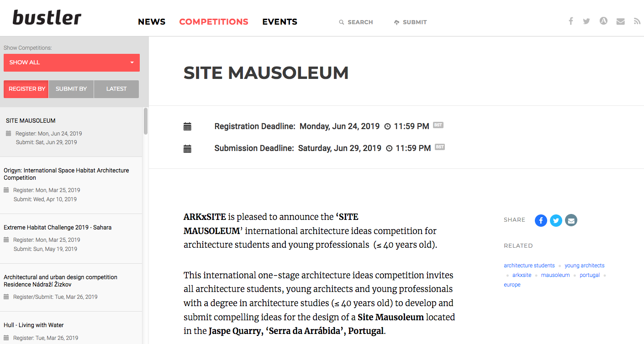Switch sorting to Submit By
Screen dimensions: 644x344
71,89
